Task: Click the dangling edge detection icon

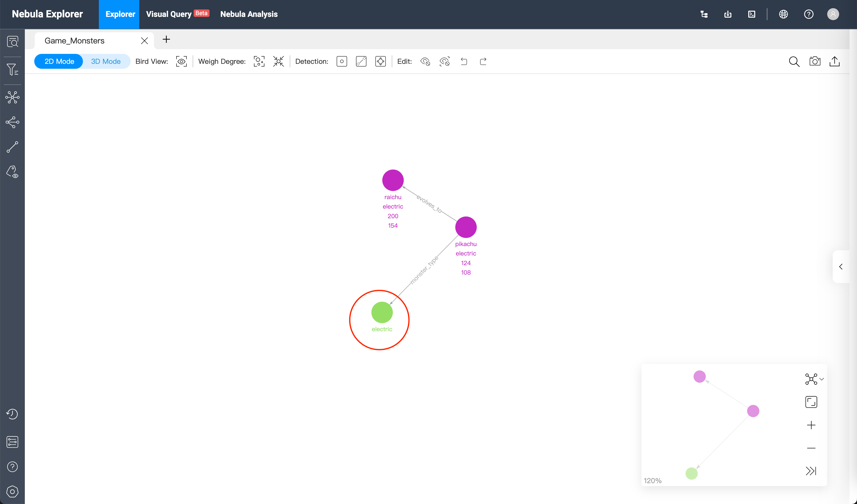Action: 361,61
